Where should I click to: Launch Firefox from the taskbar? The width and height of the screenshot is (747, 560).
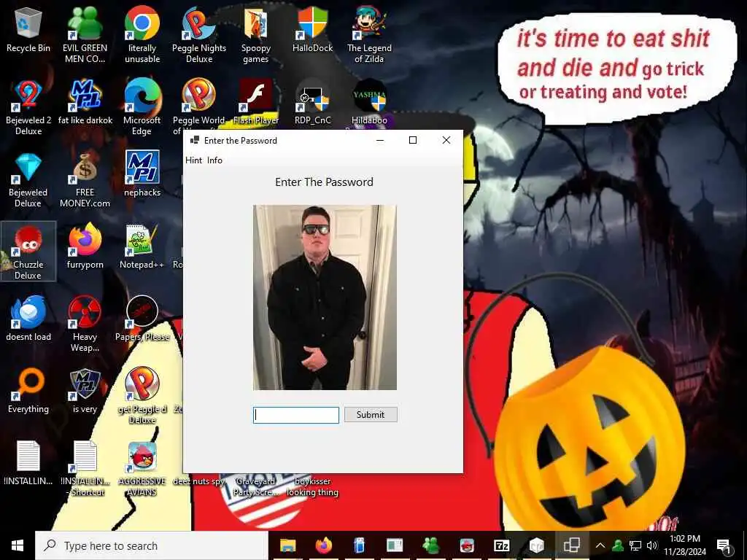(323, 545)
